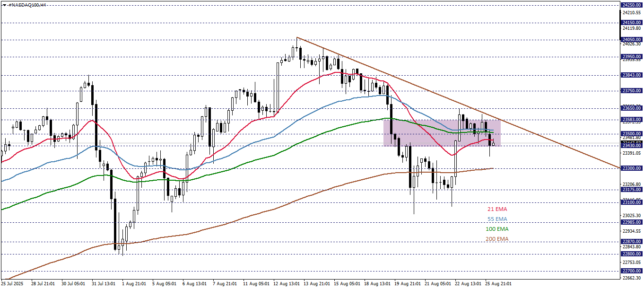
Task: Select the 23500.00 price level label
Action: (x=632, y=134)
